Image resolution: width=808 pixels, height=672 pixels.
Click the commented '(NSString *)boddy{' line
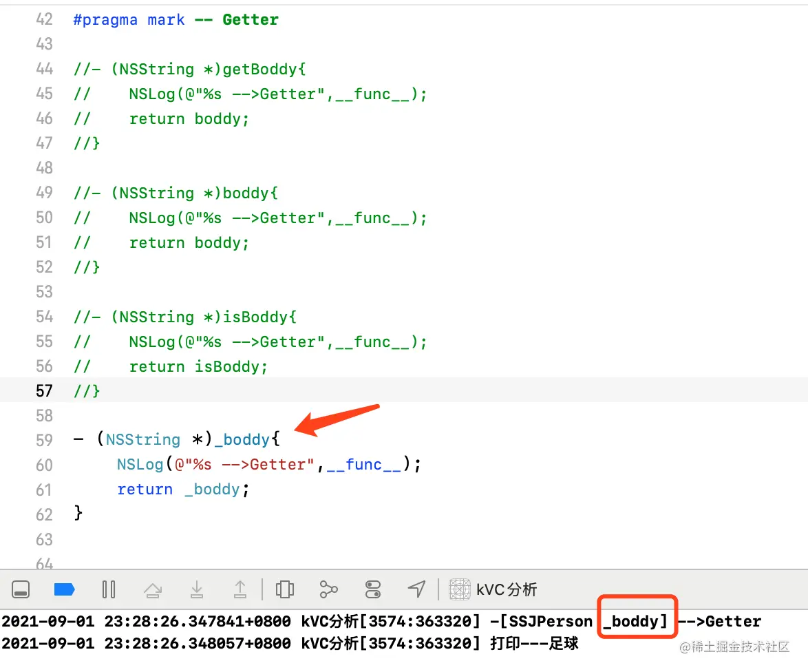click(176, 193)
